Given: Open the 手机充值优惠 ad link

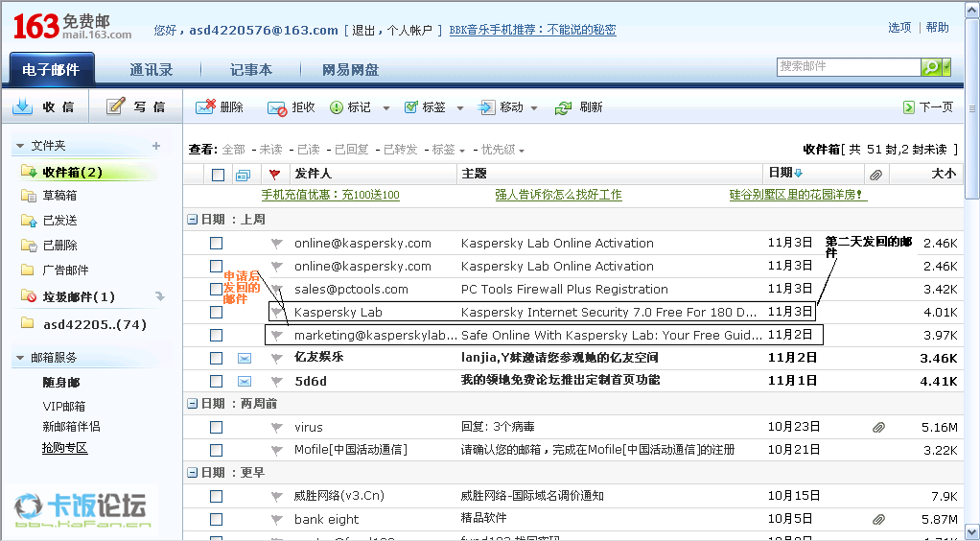Looking at the screenshot, I should (x=330, y=195).
